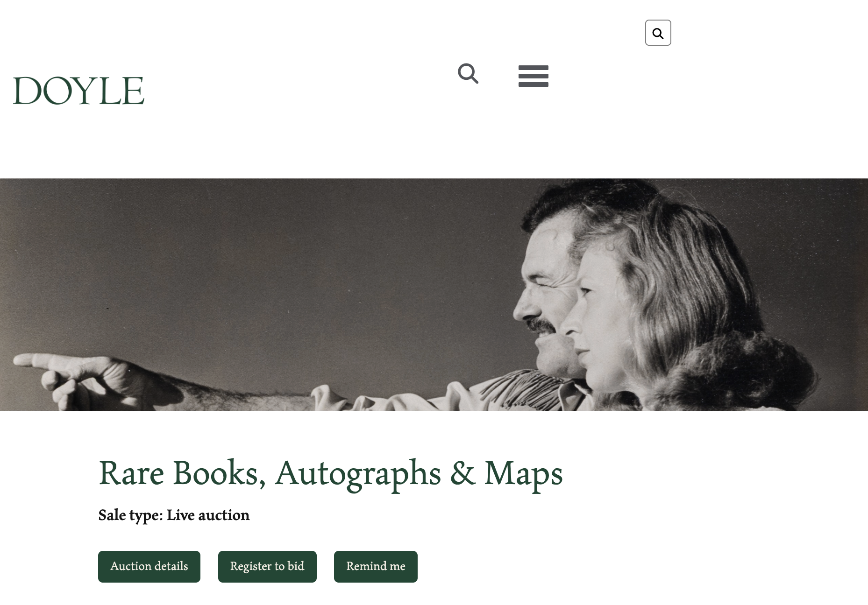
Task: Click the DOYLE logo
Action: point(78,91)
